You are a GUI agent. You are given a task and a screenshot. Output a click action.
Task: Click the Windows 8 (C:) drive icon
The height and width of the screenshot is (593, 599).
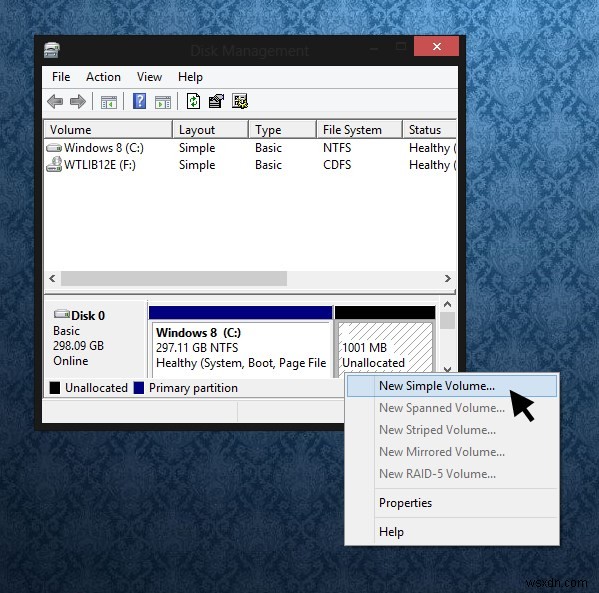click(54, 147)
